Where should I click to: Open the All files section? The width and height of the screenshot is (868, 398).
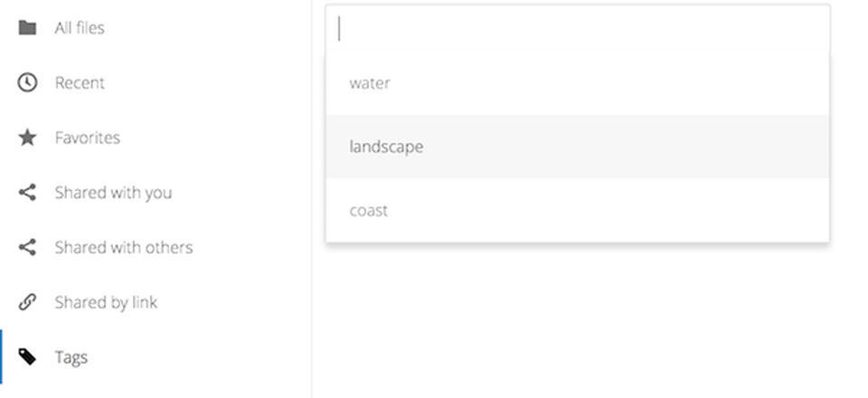(x=80, y=28)
